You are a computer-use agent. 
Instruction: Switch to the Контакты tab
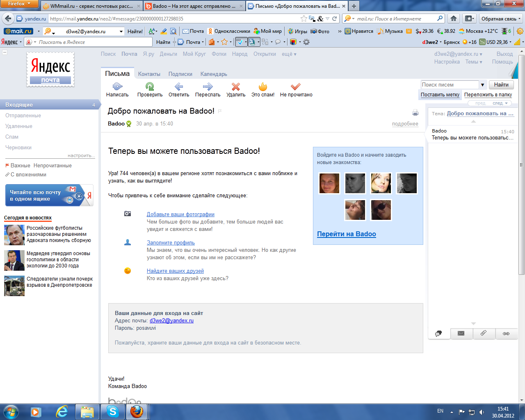pyautogui.click(x=149, y=74)
